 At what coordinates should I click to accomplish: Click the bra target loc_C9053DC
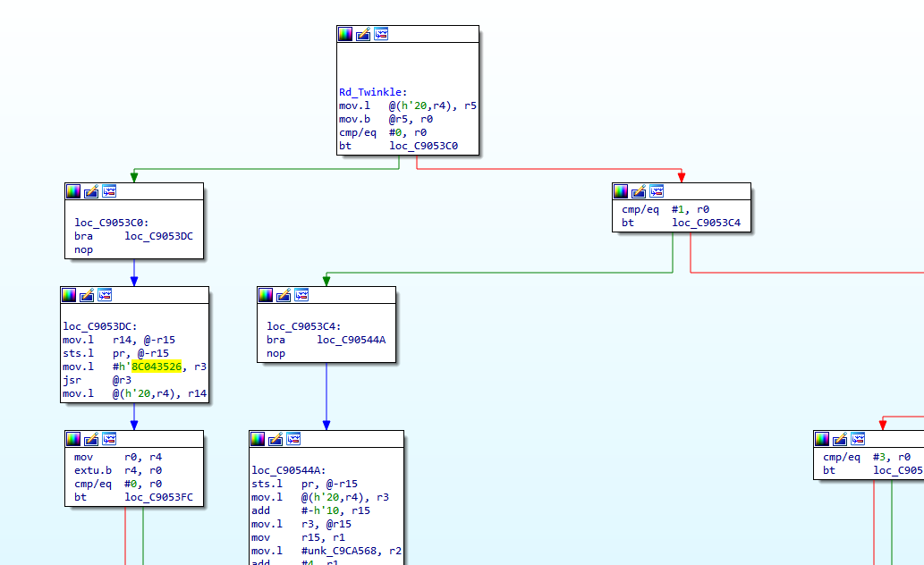point(158,236)
